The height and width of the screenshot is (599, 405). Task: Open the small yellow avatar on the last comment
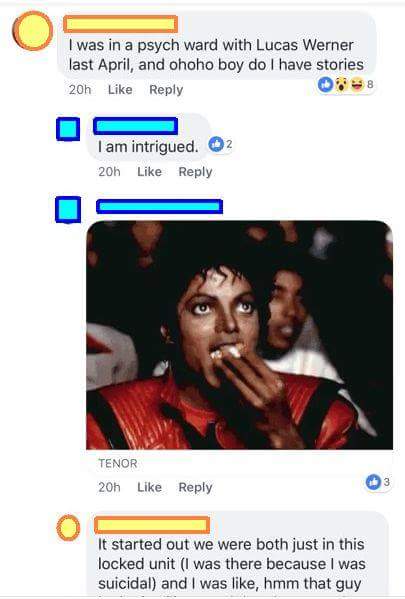tap(68, 528)
